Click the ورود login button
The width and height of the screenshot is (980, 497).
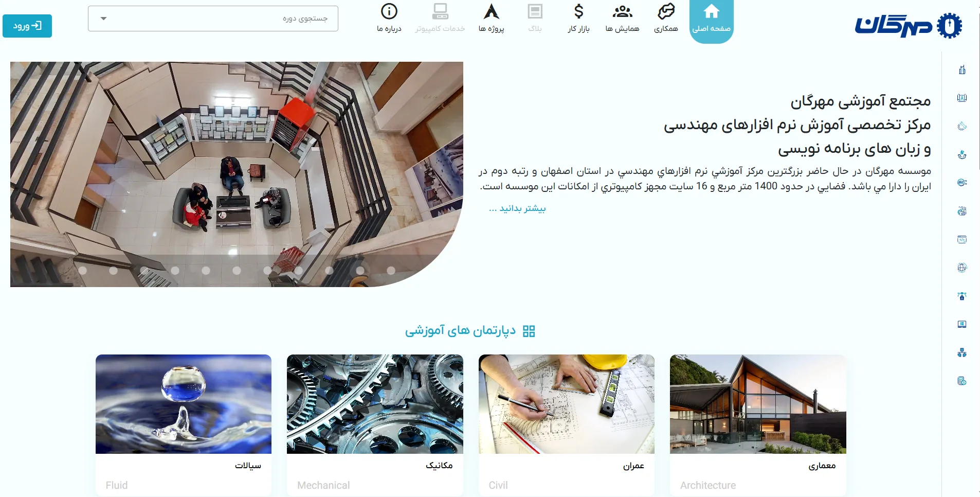coord(27,26)
